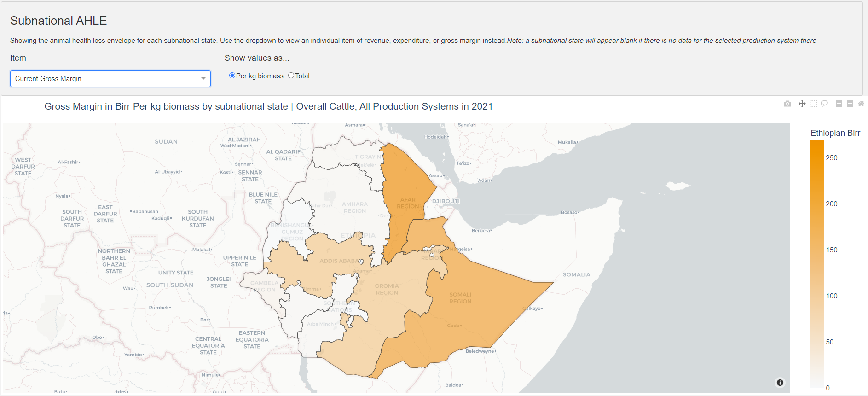Click the Asmara city label

pos(354,125)
